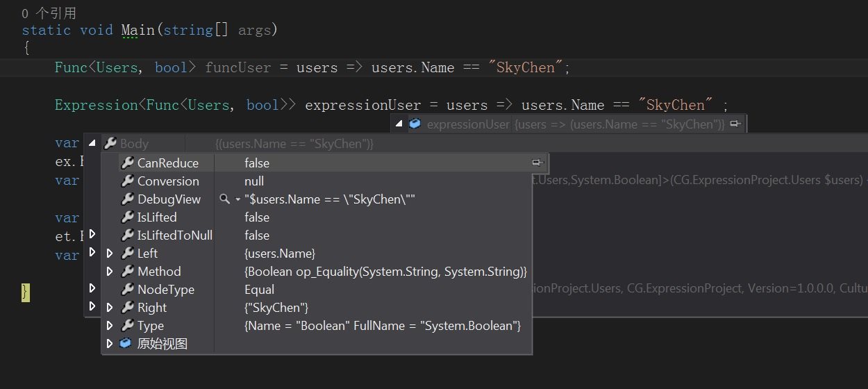The width and height of the screenshot is (868, 389).
Task: Collapse the Body node in datatip
Action: tap(92, 144)
